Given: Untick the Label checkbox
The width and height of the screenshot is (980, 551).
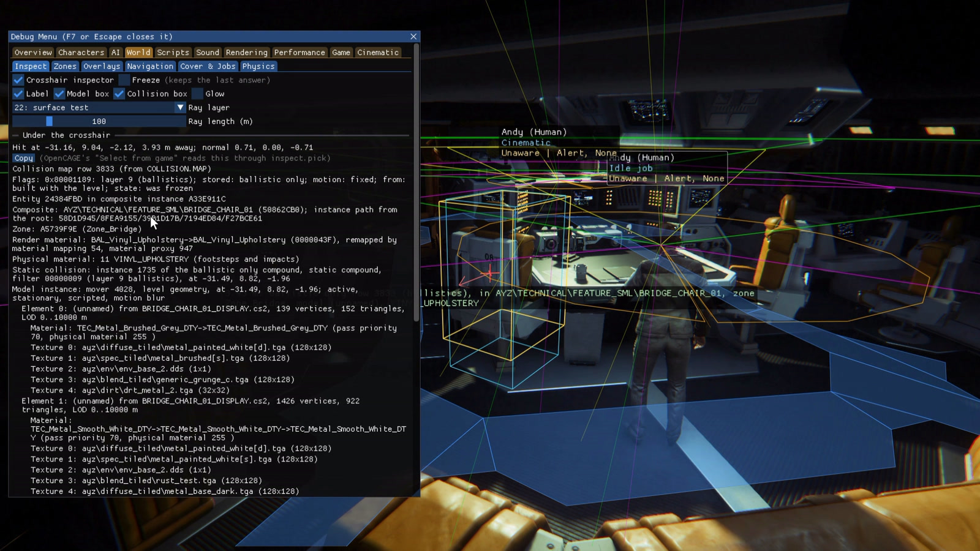Looking at the screenshot, I should point(18,94).
